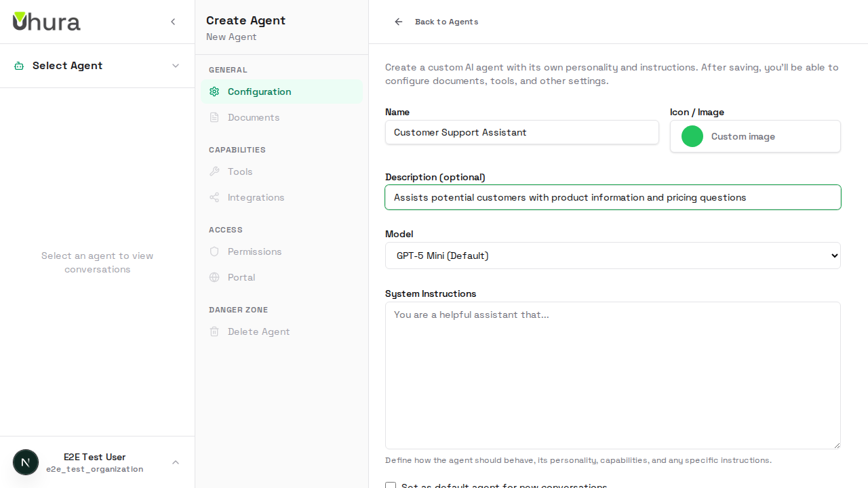Open the Model selection dropdown
Screen dimensions: 868x488
pyautogui.click(x=612, y=256)
